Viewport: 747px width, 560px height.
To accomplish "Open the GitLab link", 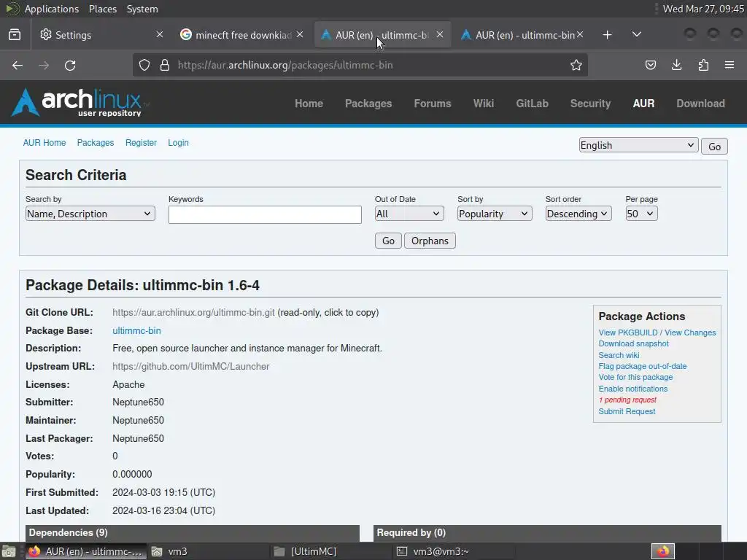I will click(x=532, y=104).
